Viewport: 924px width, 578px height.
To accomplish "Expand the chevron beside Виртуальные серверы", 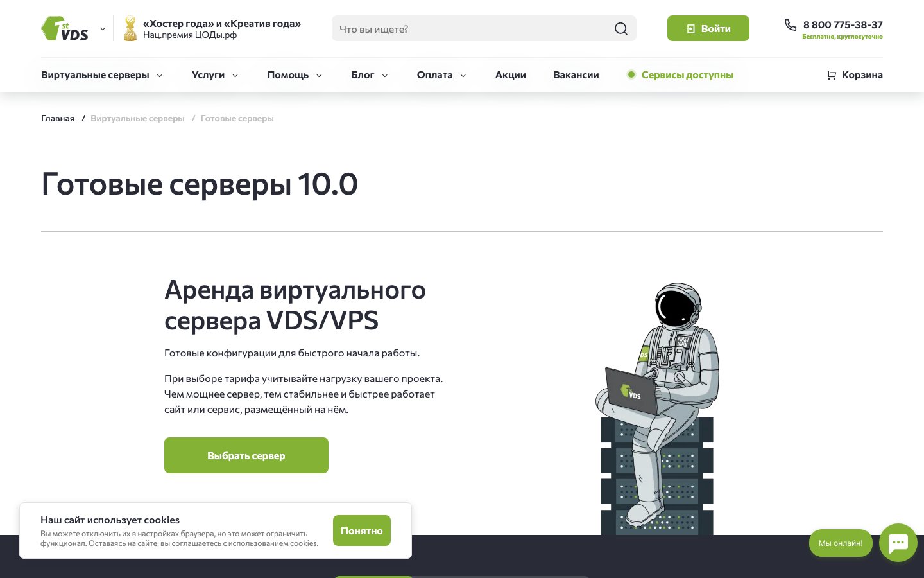I will [160, 76].
